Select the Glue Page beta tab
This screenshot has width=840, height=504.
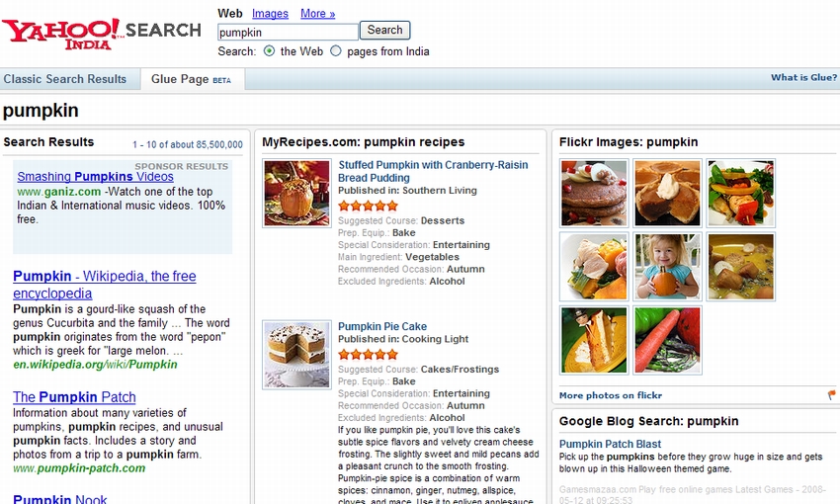[192, 79]
